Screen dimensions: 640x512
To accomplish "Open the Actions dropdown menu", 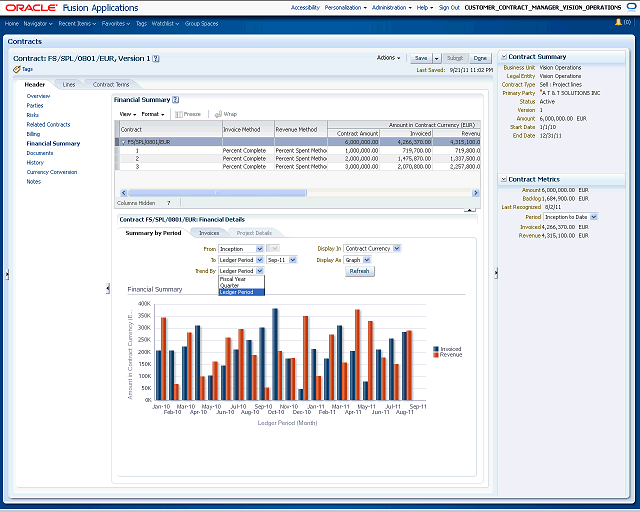I will tap(388, 58).
